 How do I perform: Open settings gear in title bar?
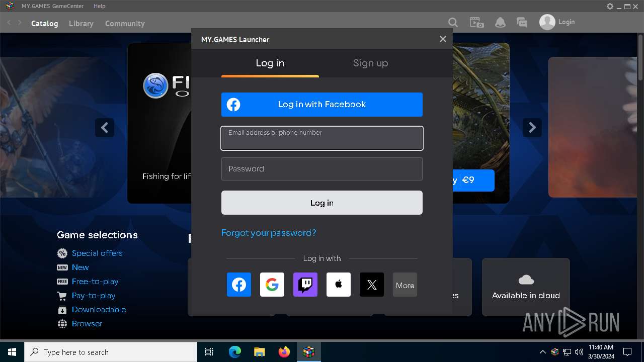[x=610, y=7]
